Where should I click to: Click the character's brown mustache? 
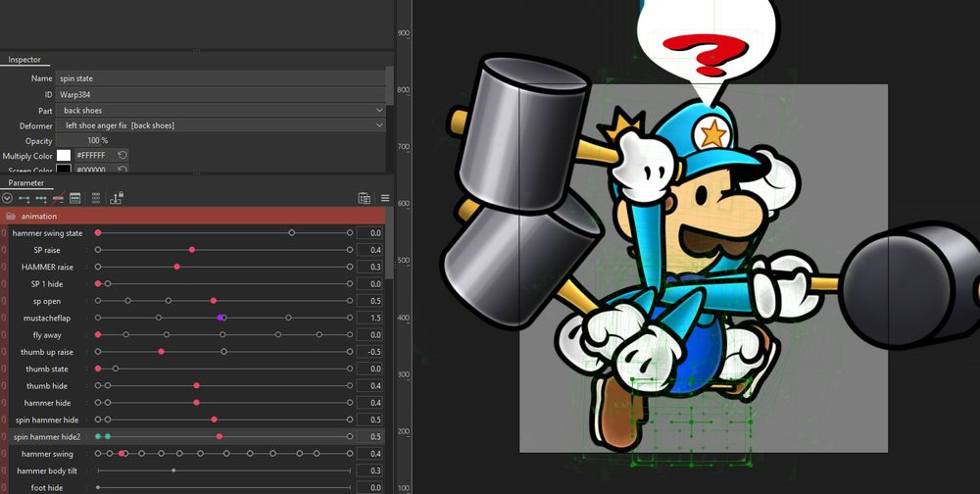712,243
